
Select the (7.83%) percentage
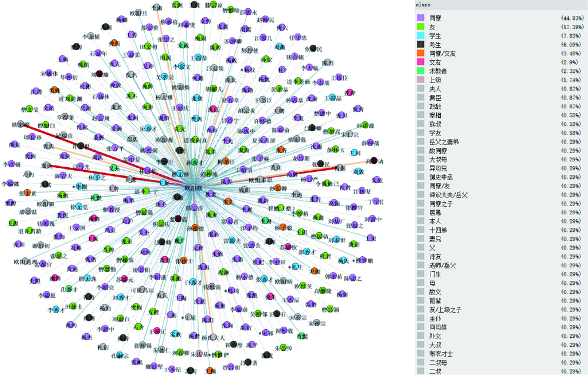(x=572, y=36)
